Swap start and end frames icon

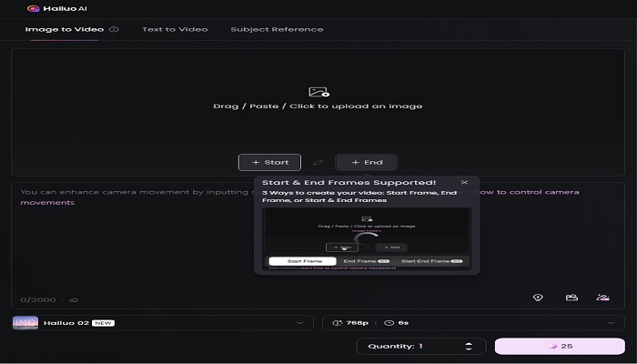point(318,163)
